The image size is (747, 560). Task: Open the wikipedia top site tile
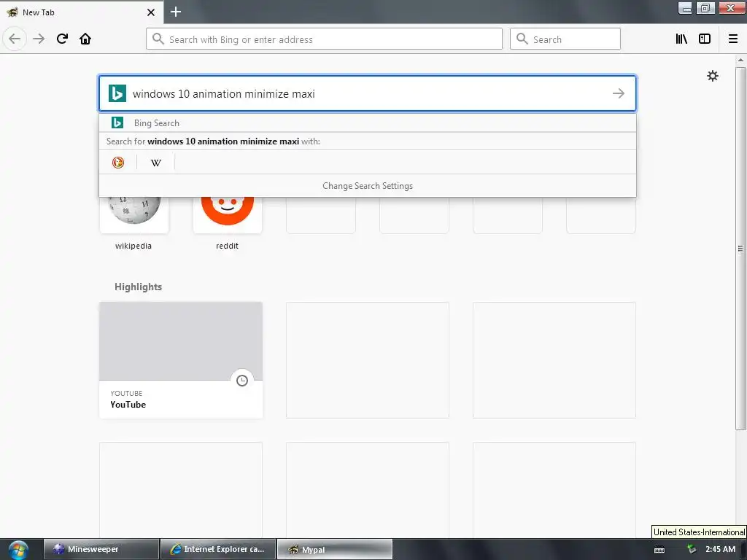[134, 215]
